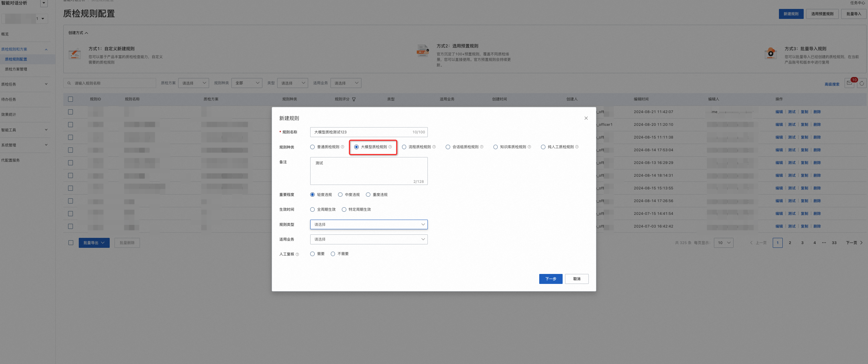Open the 规则种类 filter dropdown showing 全部
The image size is (868, 364).
(247, 83)
